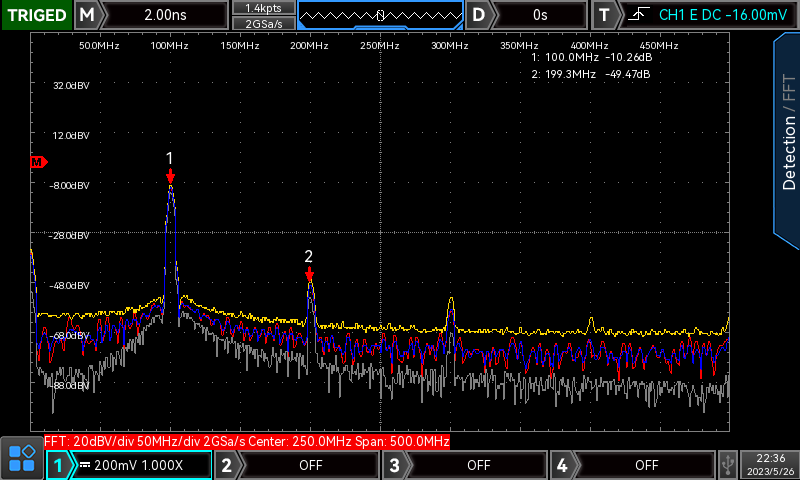This screenshot has height=480, width=800.
Task: Click the M timebase icon
Action: click(x=89, y=15)
